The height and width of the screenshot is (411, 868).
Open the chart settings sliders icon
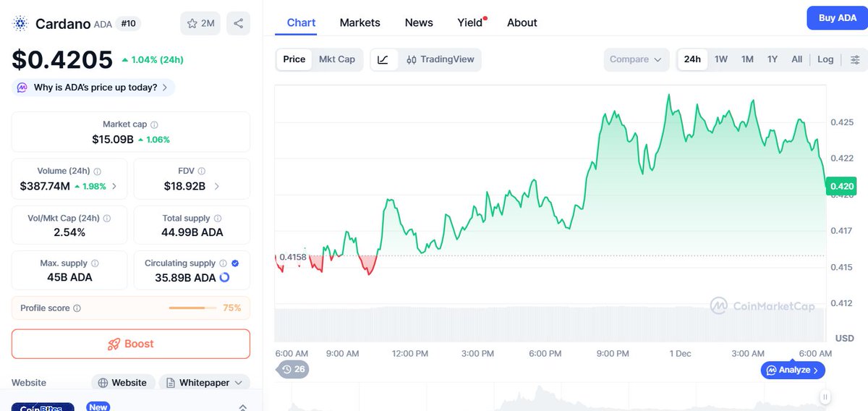click(854, 59)
